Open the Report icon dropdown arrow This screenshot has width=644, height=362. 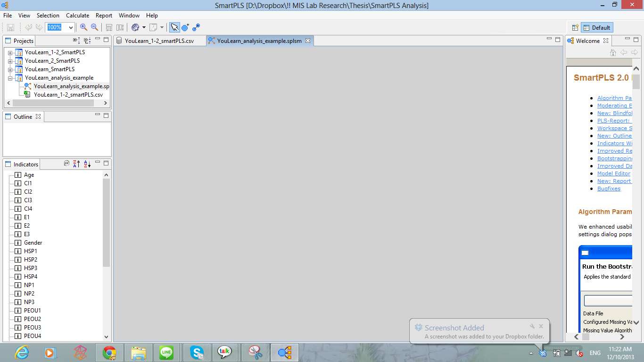point(162,28)
